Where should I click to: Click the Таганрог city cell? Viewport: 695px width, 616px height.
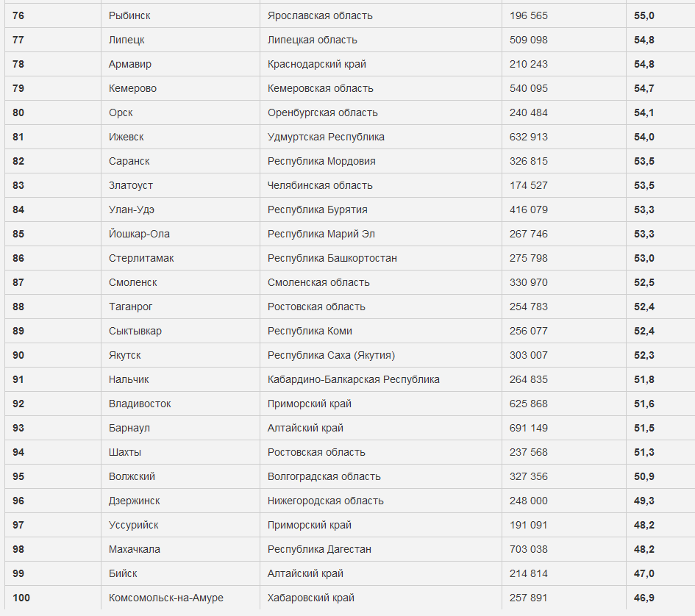click(130, 307)
